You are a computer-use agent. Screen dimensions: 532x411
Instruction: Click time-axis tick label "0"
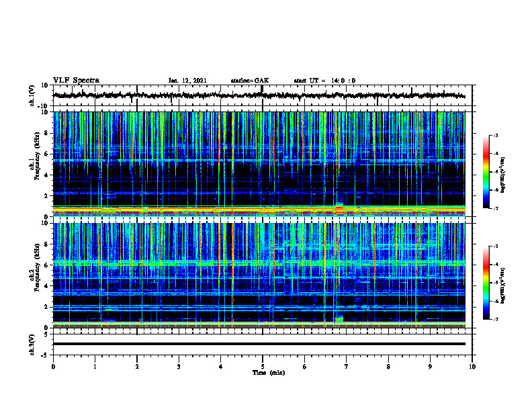click(x=53, y=367)
